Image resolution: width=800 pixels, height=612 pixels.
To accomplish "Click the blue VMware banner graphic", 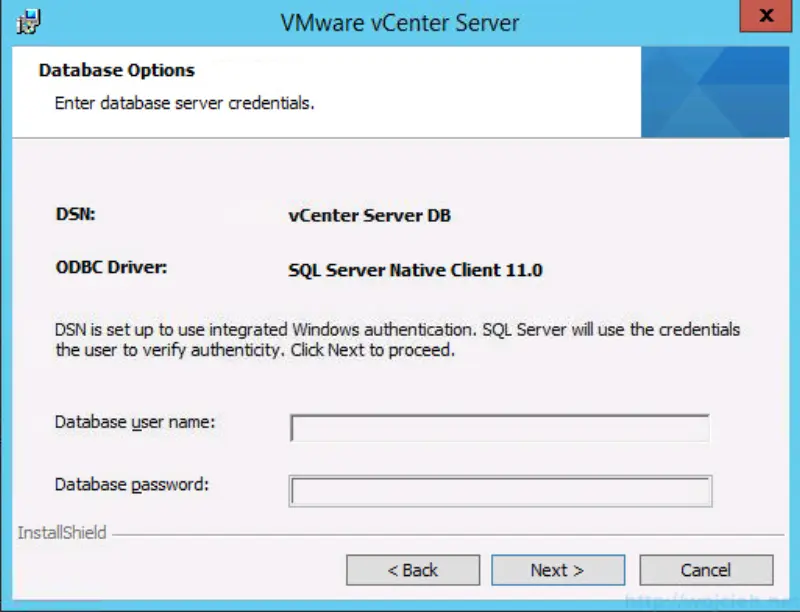I will point(714,90).
